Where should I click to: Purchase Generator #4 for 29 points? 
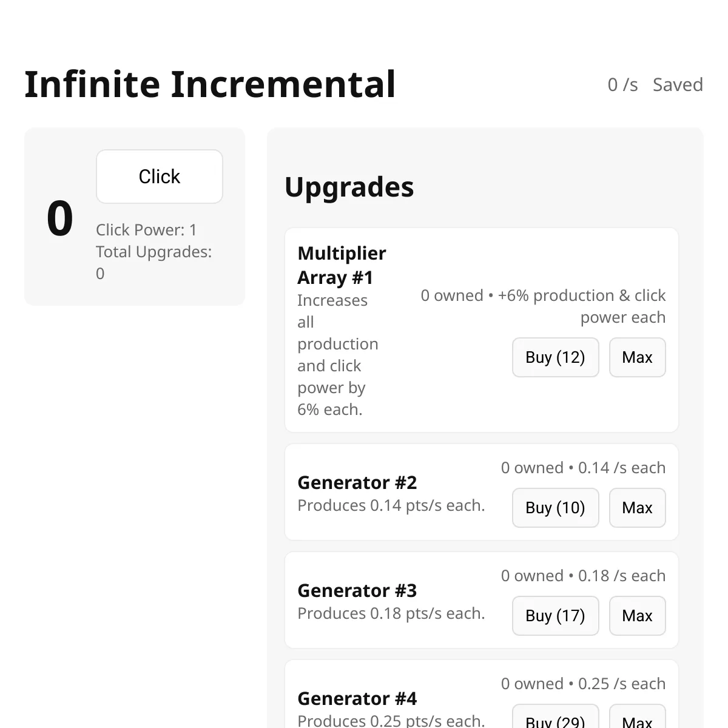click(555, 722)
